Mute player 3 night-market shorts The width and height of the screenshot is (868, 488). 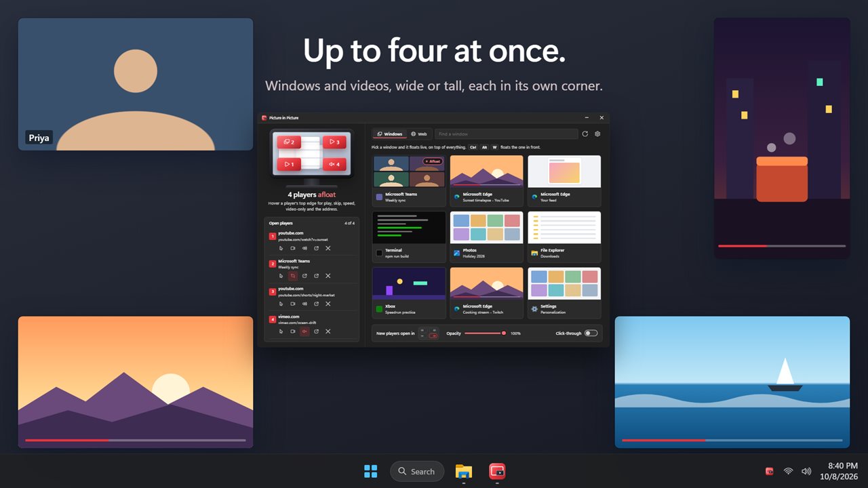[304, 304]
